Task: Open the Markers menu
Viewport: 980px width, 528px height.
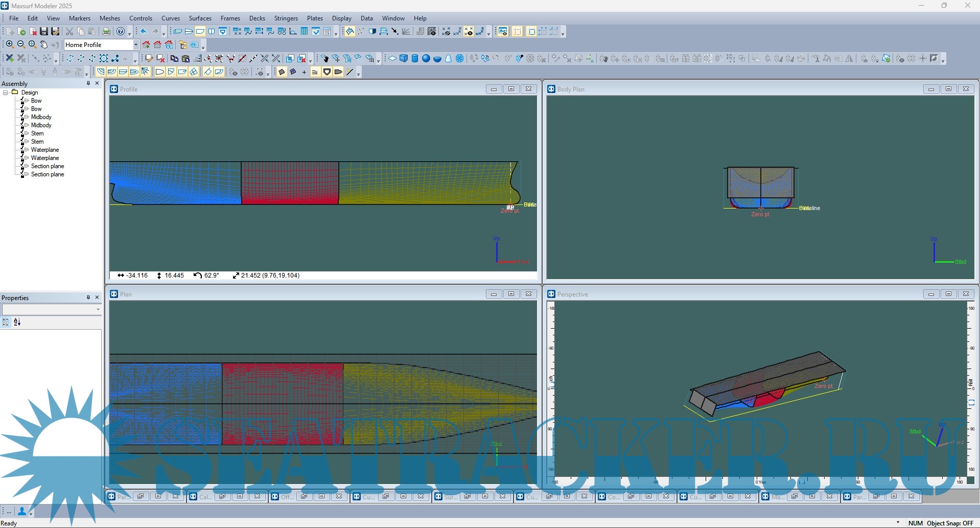Action: tap(79, 18)
